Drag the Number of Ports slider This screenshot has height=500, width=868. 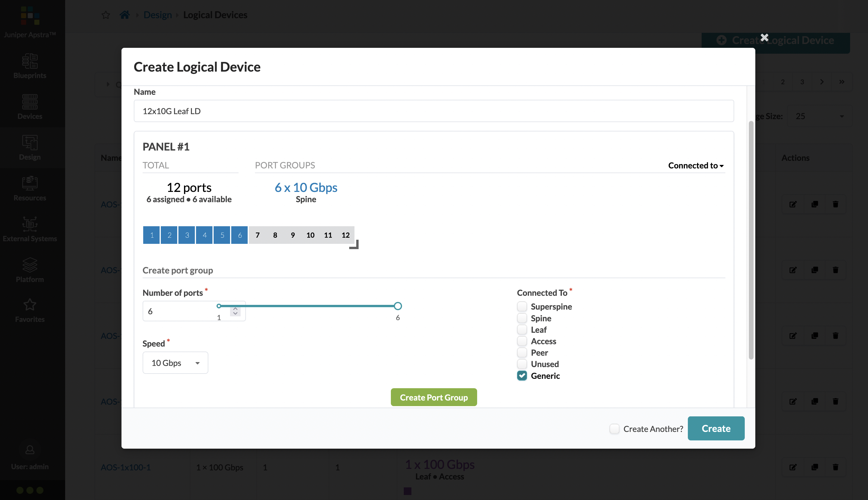(398, 306)
